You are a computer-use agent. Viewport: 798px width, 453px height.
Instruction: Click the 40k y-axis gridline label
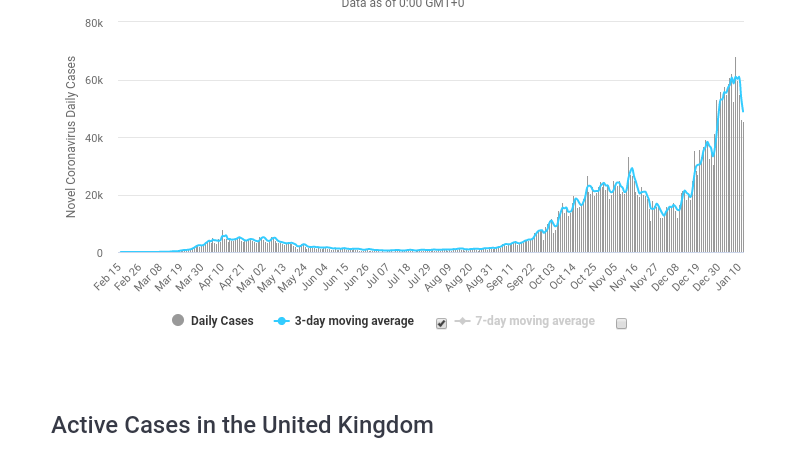93,138
